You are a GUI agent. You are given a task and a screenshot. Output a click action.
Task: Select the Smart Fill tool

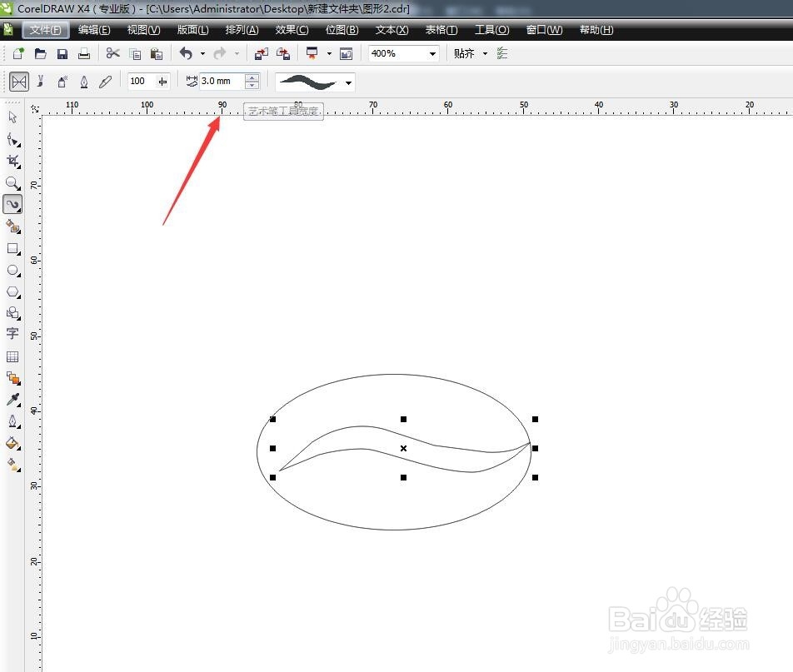tap(12, 226)
